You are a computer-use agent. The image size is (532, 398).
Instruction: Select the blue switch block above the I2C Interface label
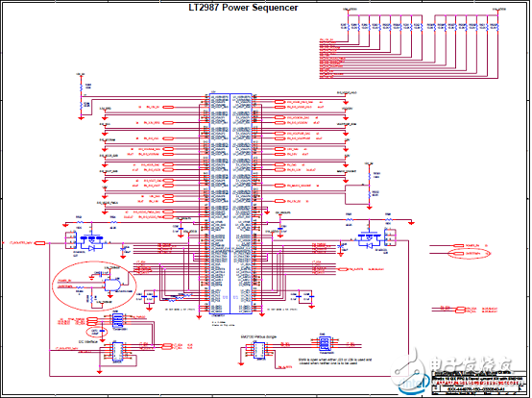click(117, 320)
